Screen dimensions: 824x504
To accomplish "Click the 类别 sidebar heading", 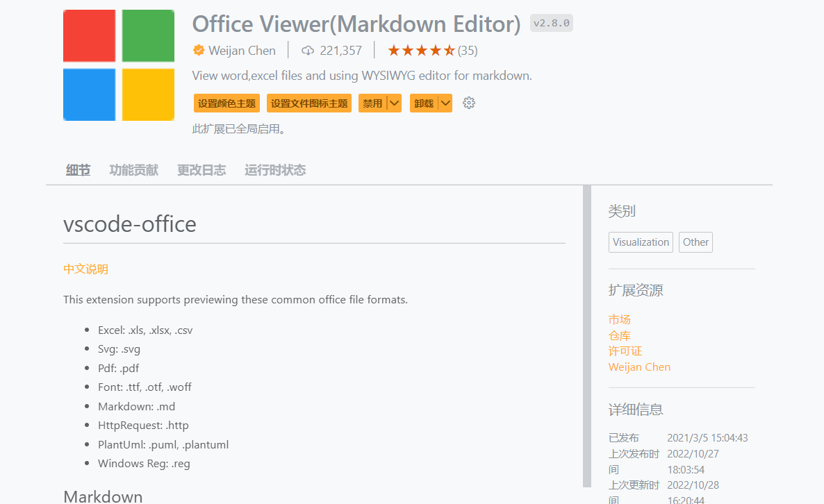I will 623,211.
